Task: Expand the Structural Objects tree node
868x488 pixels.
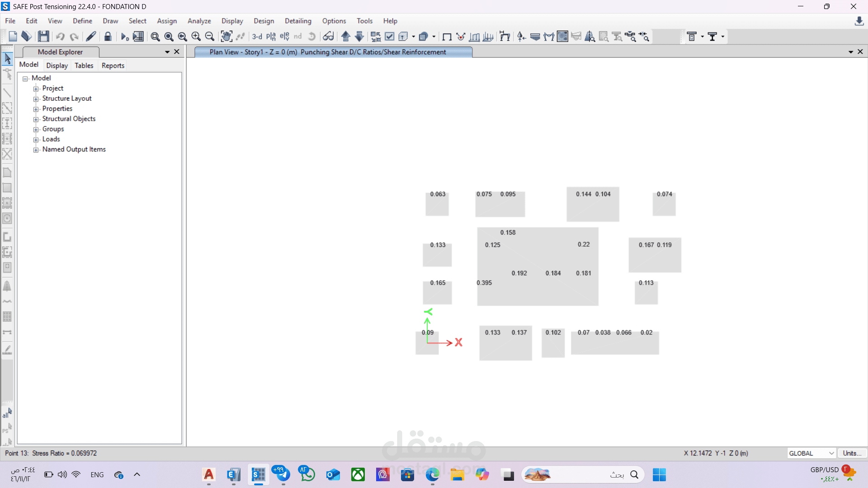Action: click(x=36, y=119)
